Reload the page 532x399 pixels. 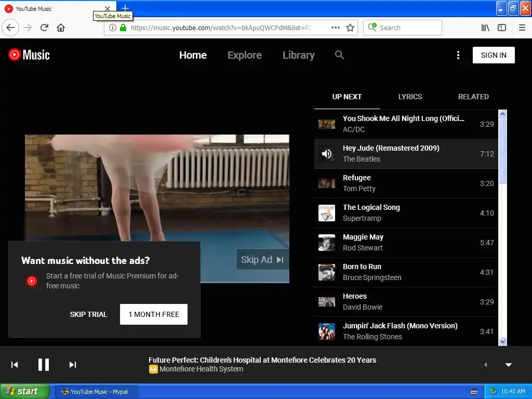pyautogui.click(x=44, y=28)
